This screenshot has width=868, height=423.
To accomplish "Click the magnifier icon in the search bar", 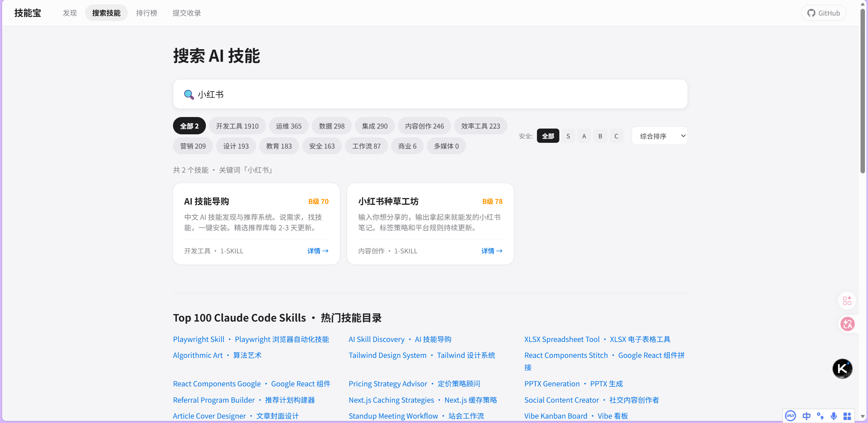I will [189, 95].
